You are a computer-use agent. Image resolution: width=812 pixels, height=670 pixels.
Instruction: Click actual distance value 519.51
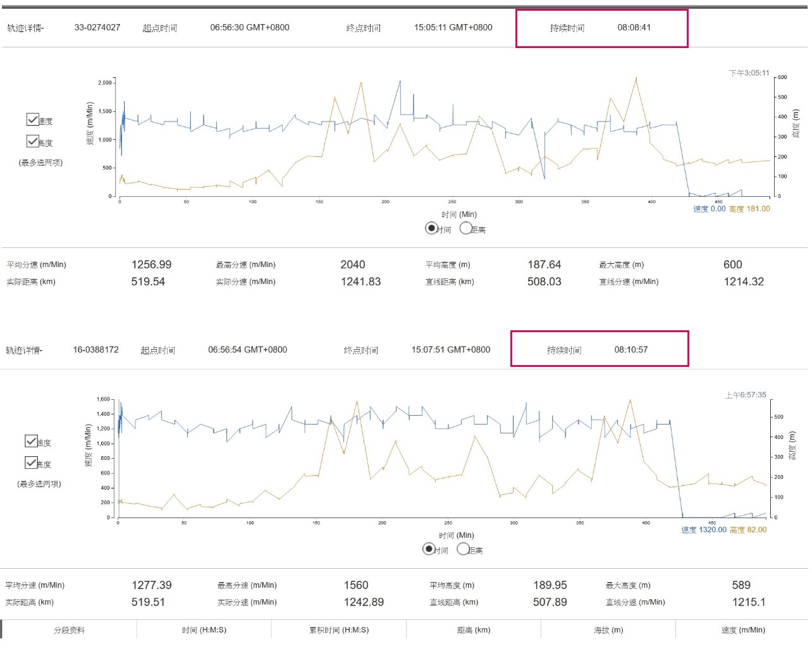coord(148,602)
